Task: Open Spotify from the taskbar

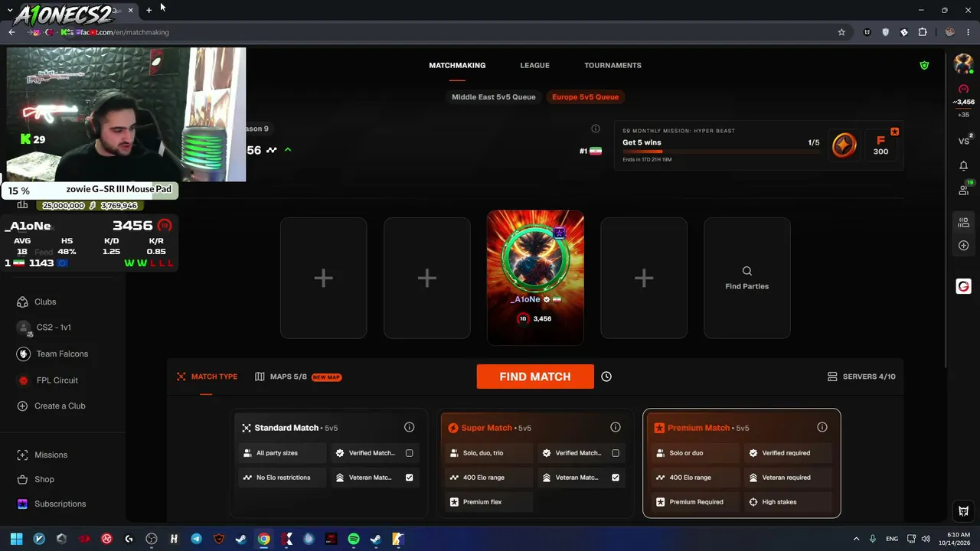Action: pos(353,539)
